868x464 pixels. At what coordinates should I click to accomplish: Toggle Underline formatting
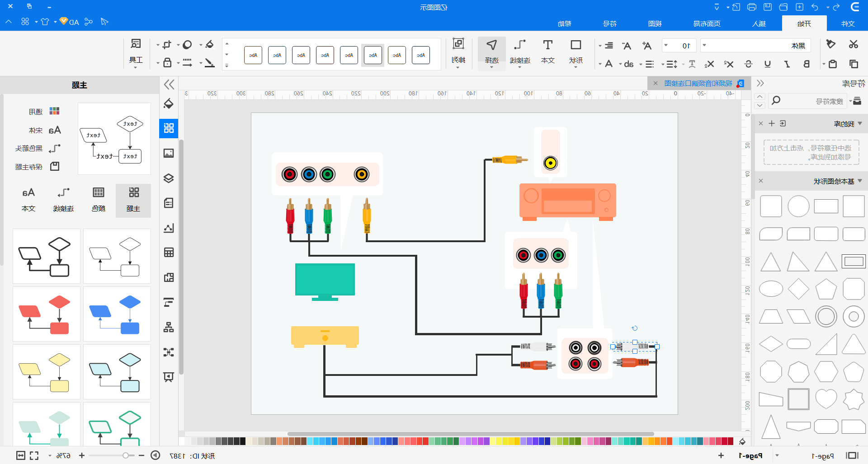768,64
